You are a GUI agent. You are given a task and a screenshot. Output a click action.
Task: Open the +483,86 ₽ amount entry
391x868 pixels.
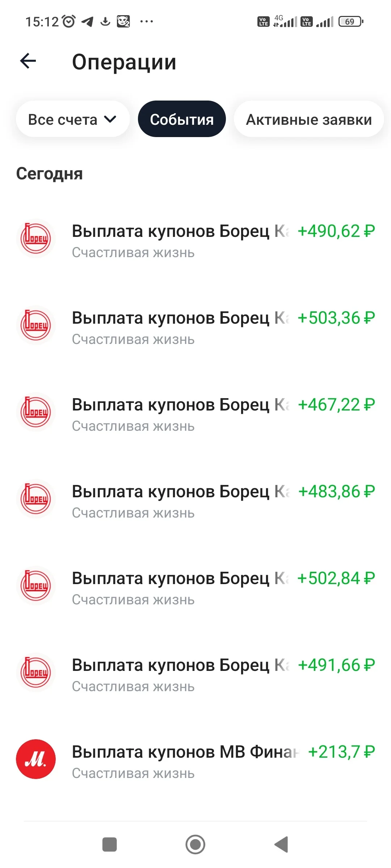(336, 492)
